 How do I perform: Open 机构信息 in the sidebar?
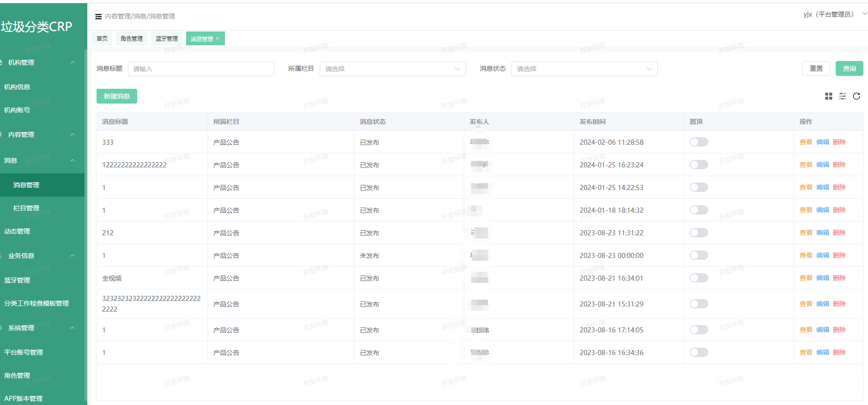17,87
